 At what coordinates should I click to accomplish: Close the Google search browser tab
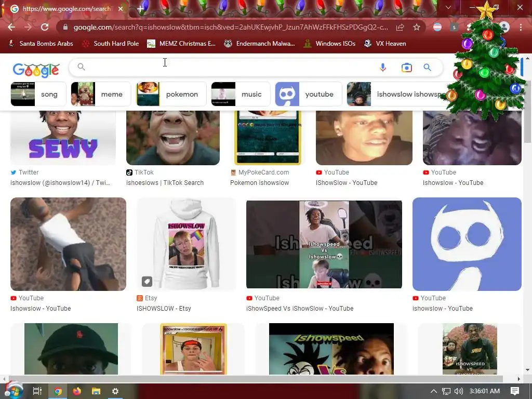[x=121, y=9]
